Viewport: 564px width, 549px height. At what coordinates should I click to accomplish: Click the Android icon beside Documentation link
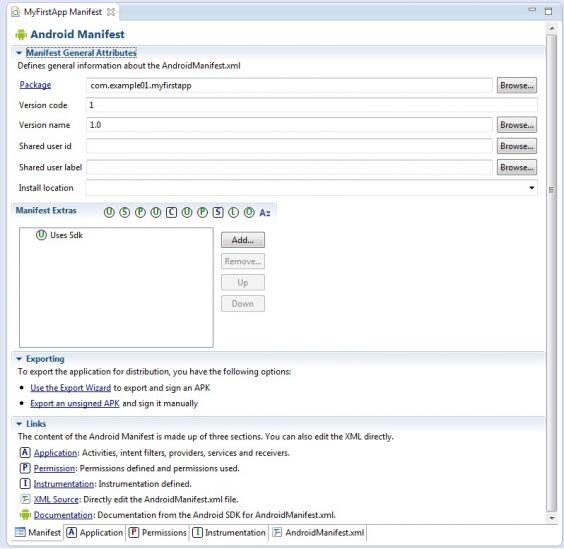tap(25, 515)
